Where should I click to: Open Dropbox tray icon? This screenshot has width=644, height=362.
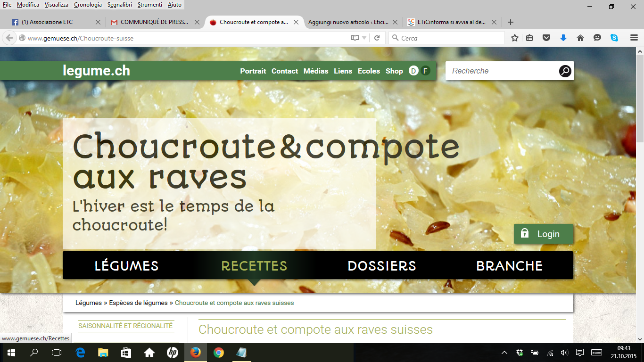pos(520,353)
